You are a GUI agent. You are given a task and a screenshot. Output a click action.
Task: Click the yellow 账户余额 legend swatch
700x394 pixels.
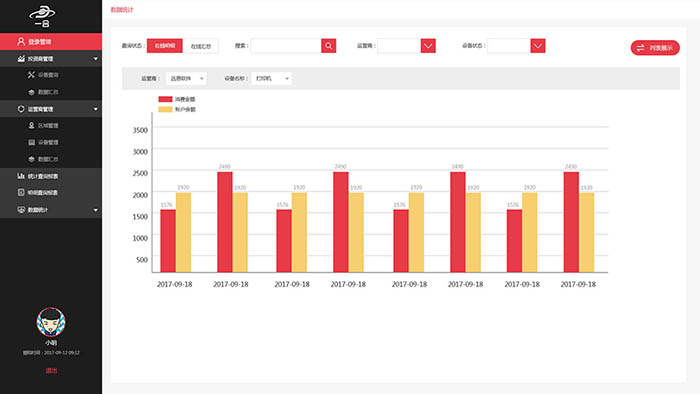[165, 109]
